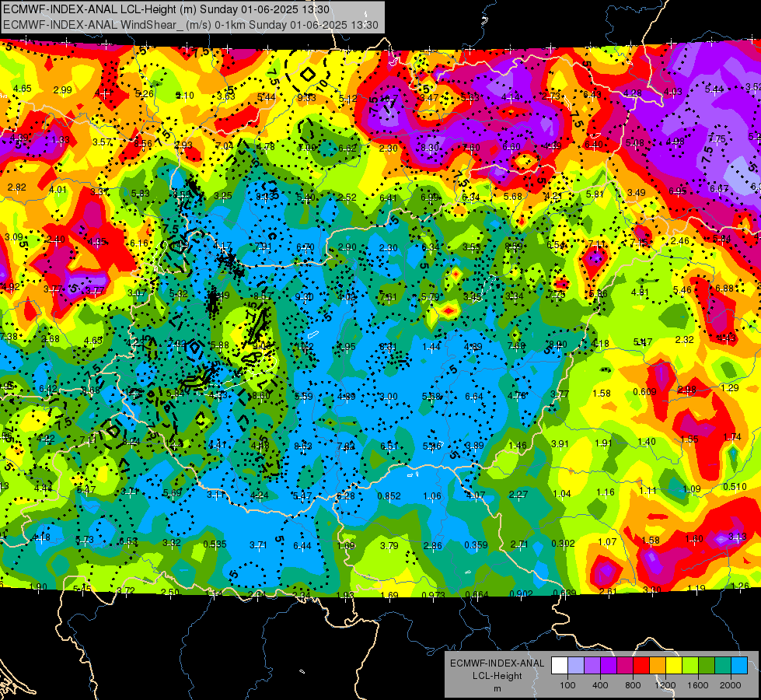Click the white legend color swatch

(560, 666)
